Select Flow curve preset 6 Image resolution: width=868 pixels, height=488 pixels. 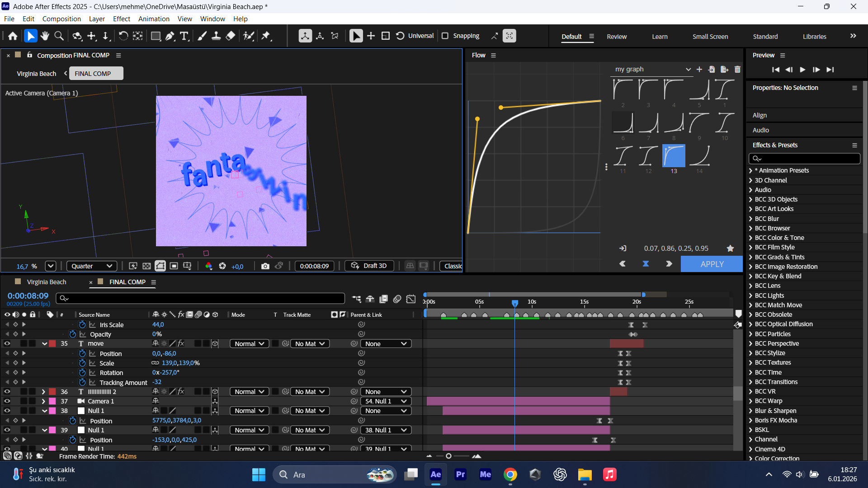click(623, 123)
